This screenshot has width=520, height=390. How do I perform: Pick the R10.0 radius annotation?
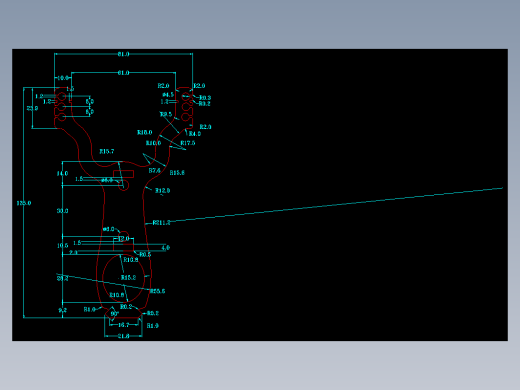(x=153, y=143)
